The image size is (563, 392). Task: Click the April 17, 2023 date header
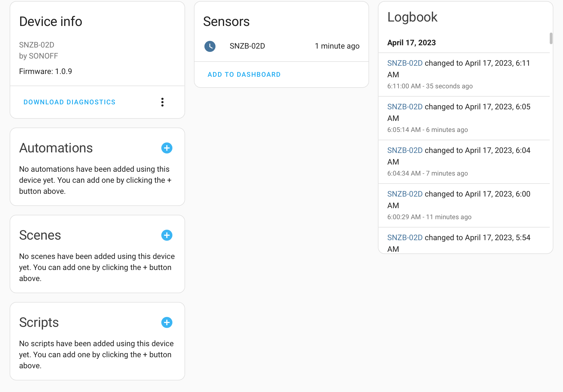[411, 43]
